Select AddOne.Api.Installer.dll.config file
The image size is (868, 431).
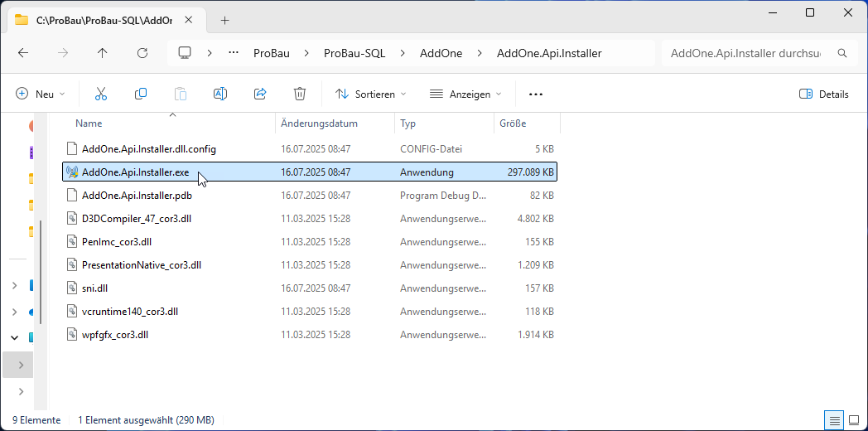click(x=310, y=149)
